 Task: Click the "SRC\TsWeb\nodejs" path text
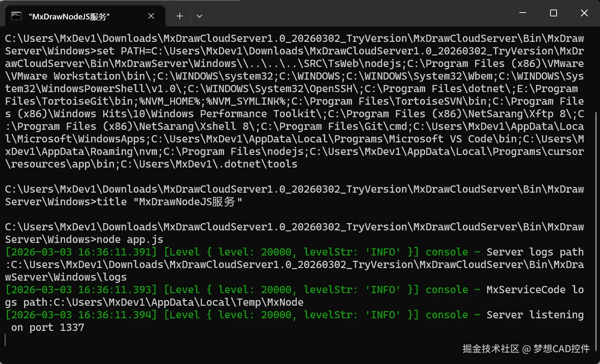click(352, 64)
